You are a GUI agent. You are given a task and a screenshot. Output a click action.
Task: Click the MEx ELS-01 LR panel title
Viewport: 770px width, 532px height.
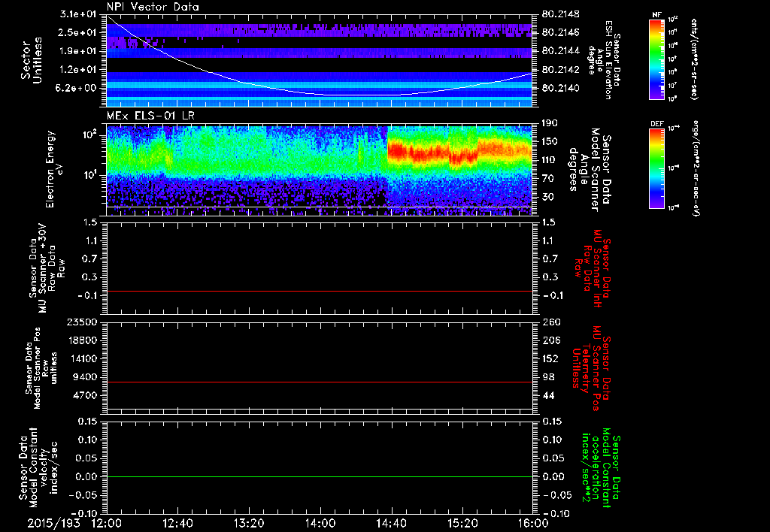[x=150, y=116]
